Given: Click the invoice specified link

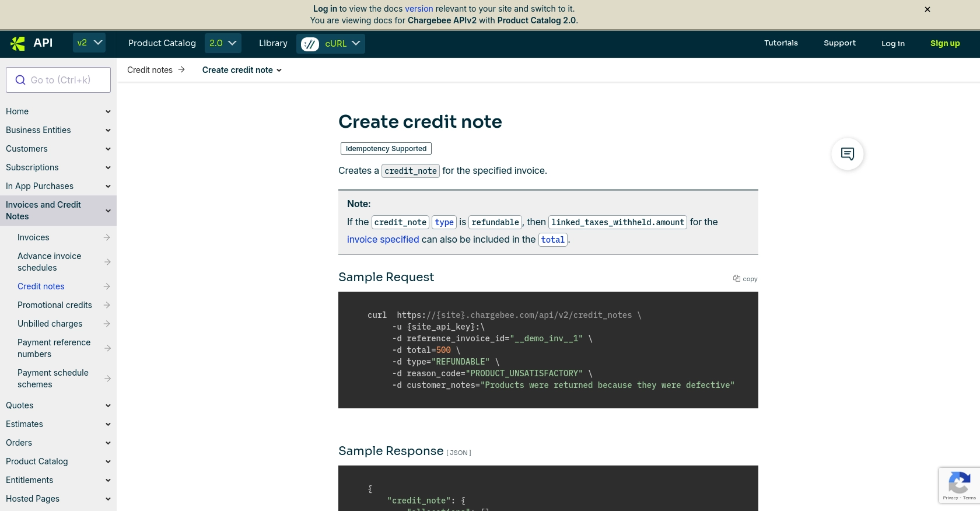Looking at the screenshot, I should [x=383, y=239].
